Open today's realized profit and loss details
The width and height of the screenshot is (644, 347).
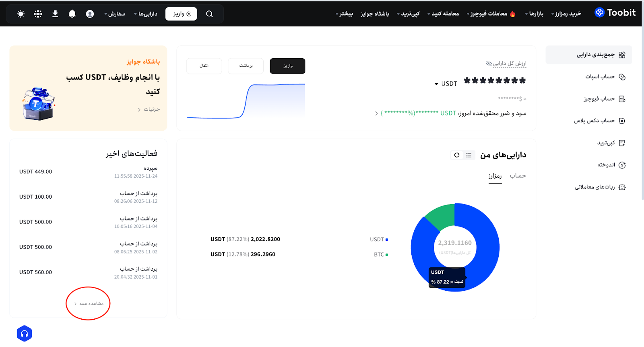tap(451, 113)
